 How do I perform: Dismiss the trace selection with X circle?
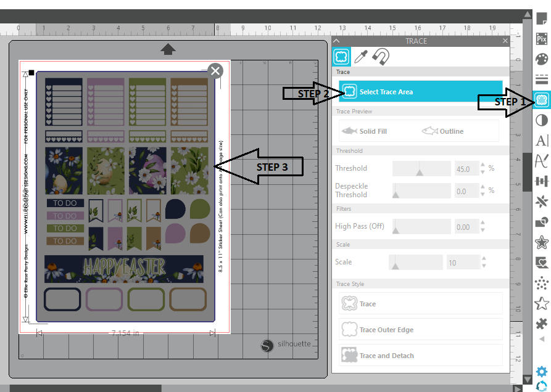215,71
